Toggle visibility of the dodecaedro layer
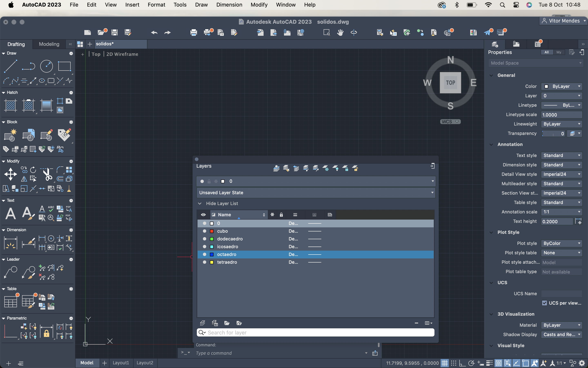Viewport: 588px width, 368px height. 205,239
